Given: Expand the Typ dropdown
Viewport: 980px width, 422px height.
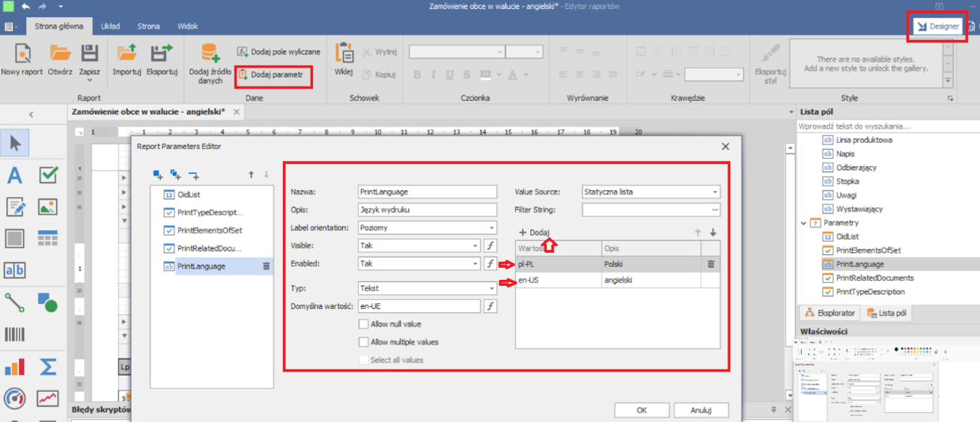Looking at the screenshot, I should coord(491,288).
